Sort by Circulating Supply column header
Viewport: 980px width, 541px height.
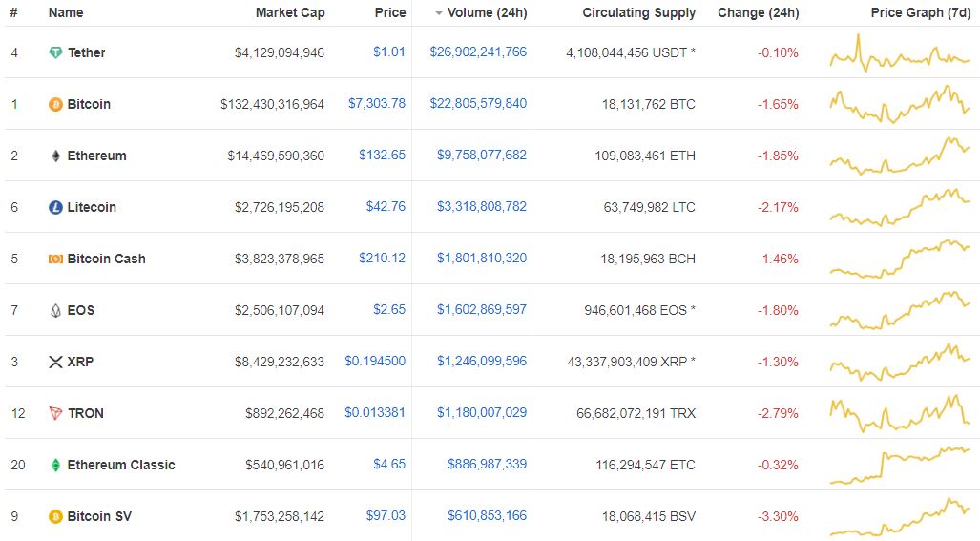click(638, 12)
